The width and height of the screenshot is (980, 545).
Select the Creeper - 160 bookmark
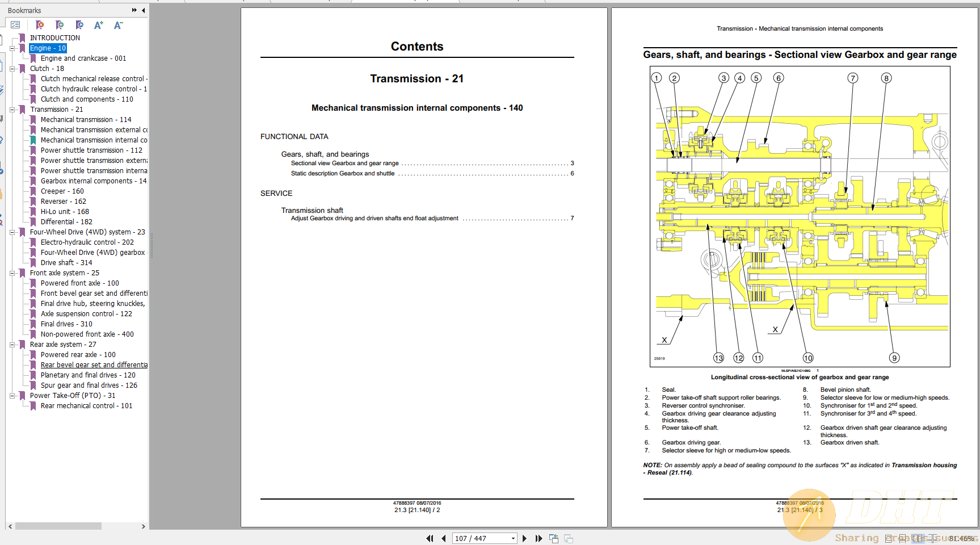click(x=62, y=191)
